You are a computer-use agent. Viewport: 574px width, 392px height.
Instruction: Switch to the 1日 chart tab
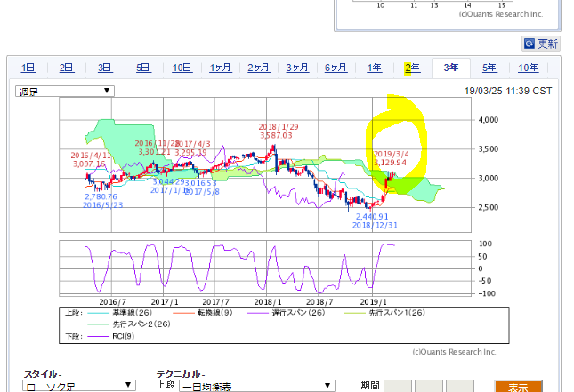(x=28, y=68)
